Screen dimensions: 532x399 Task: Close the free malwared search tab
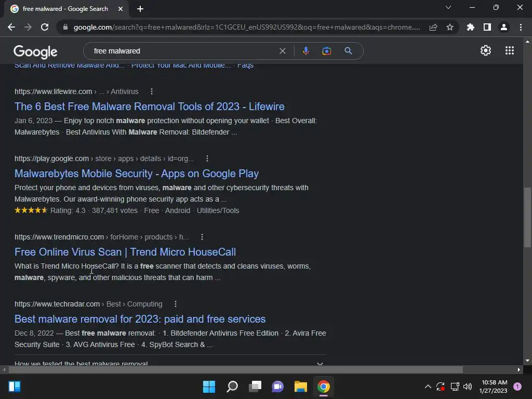click(121, 9)
